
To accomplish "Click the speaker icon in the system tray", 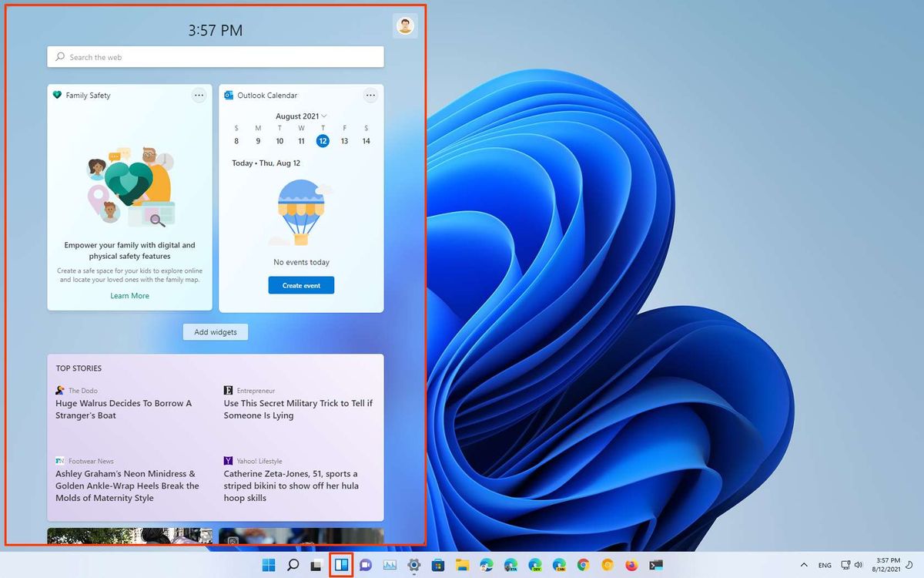I will (x=858, y=564).
